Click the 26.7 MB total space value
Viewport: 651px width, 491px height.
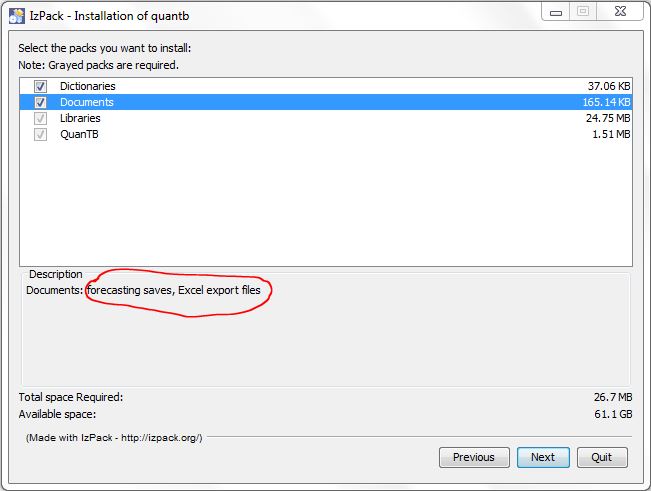point(613,397)
